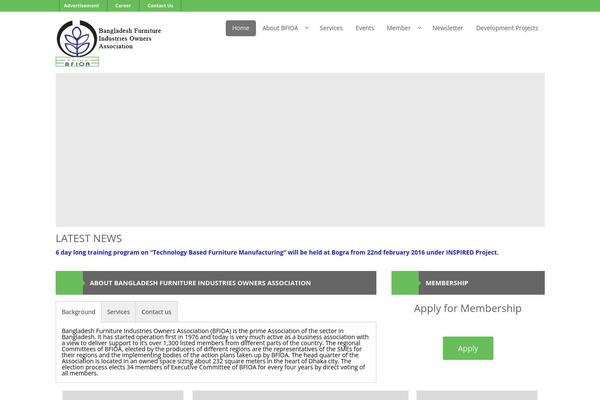Click the green Apply button
The image size is (600, 400).
coord(468,348)
